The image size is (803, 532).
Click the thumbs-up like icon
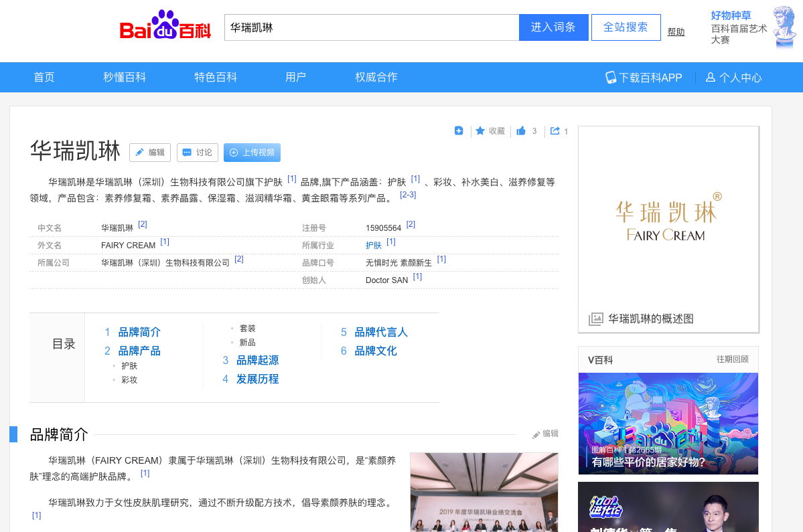click(521, 131)
